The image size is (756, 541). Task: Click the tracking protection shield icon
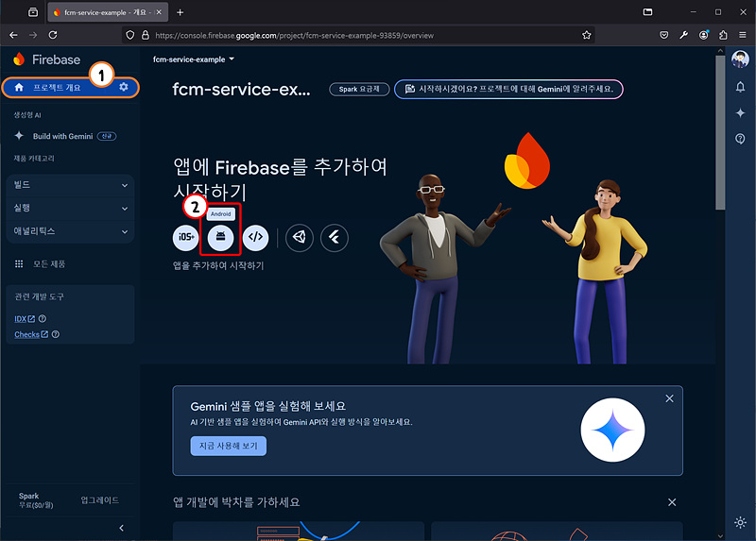(x=130, y=35)
